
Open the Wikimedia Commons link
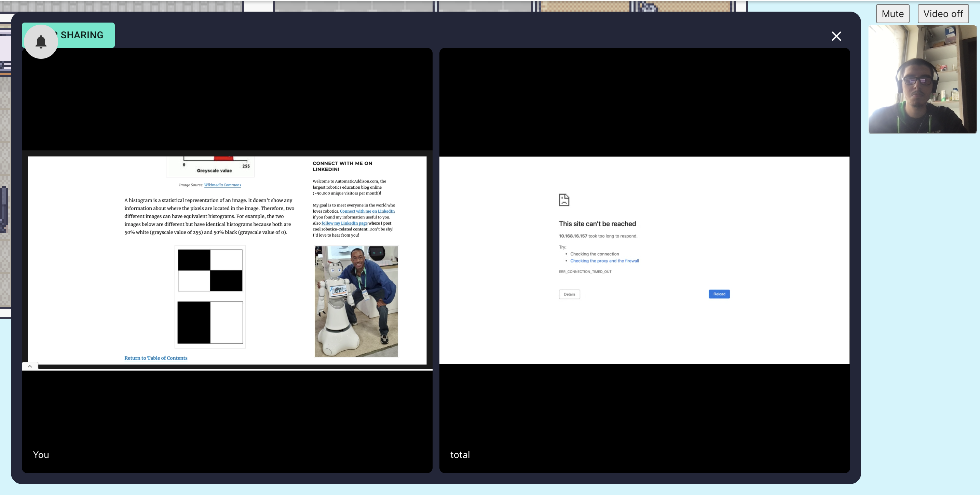click(x=222, y=185)
